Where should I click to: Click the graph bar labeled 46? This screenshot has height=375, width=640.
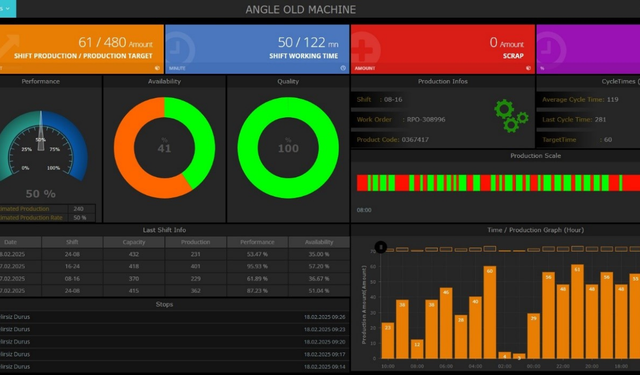tap(446, 323)
